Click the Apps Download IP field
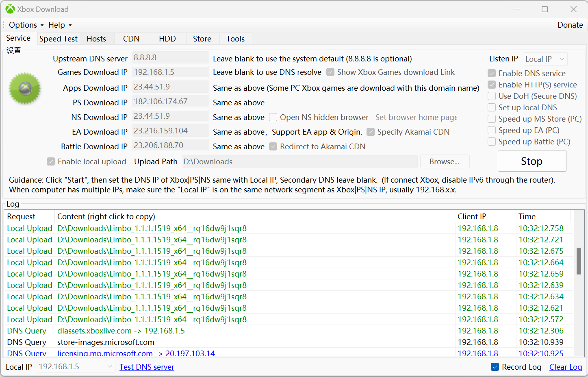588x377 pixels. 170,87
